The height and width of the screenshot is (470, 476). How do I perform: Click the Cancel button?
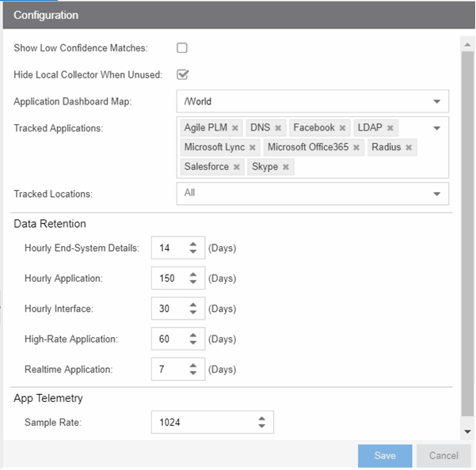pyautogui.click(x=444, y=456)
